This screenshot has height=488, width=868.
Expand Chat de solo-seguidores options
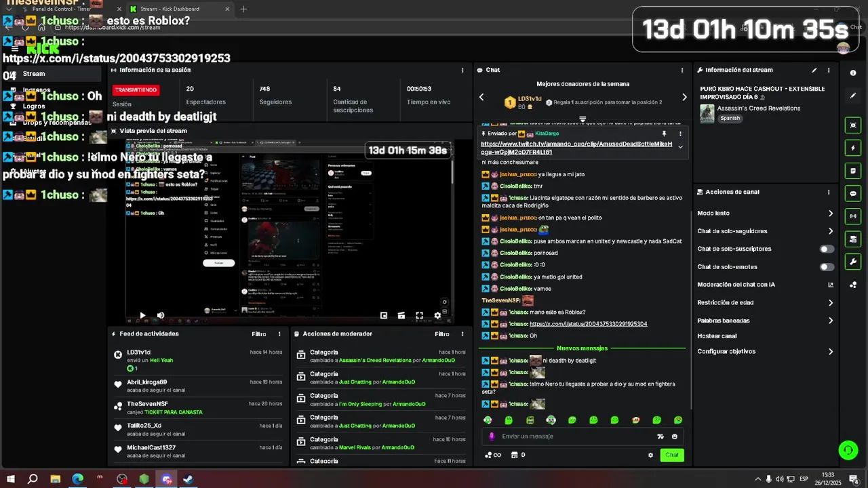click(x=831, y=231)
